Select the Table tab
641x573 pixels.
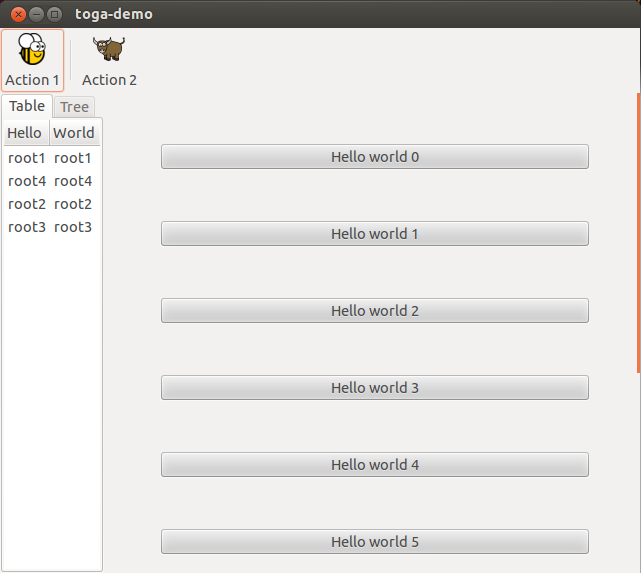click(x=27, y=106)
